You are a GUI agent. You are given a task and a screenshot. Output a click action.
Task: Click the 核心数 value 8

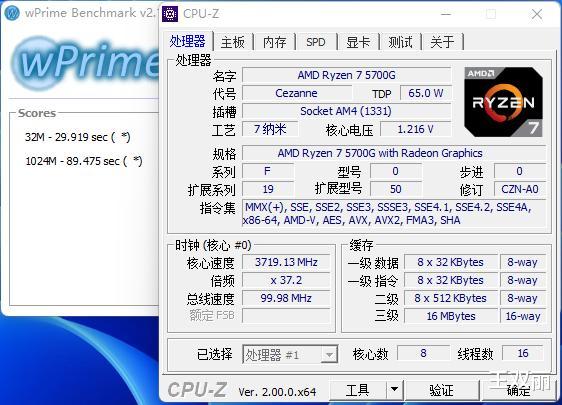[x=423, y=353]
